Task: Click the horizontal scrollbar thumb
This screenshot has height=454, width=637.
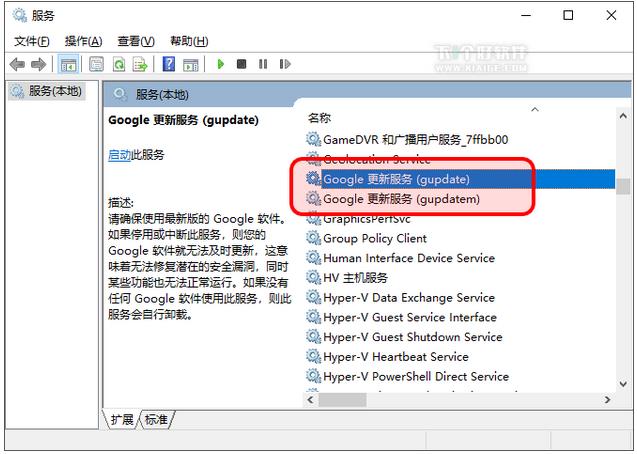Action: pyautogui.click(x=342, y=400)
